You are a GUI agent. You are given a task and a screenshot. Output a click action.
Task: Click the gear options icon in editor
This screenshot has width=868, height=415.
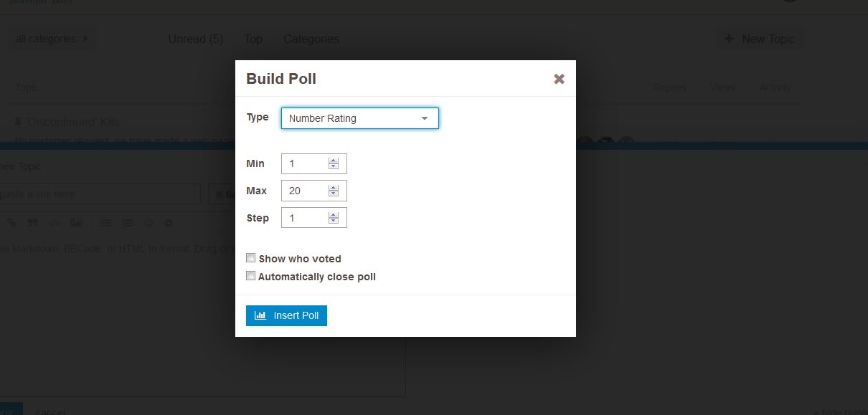(169, 223)
